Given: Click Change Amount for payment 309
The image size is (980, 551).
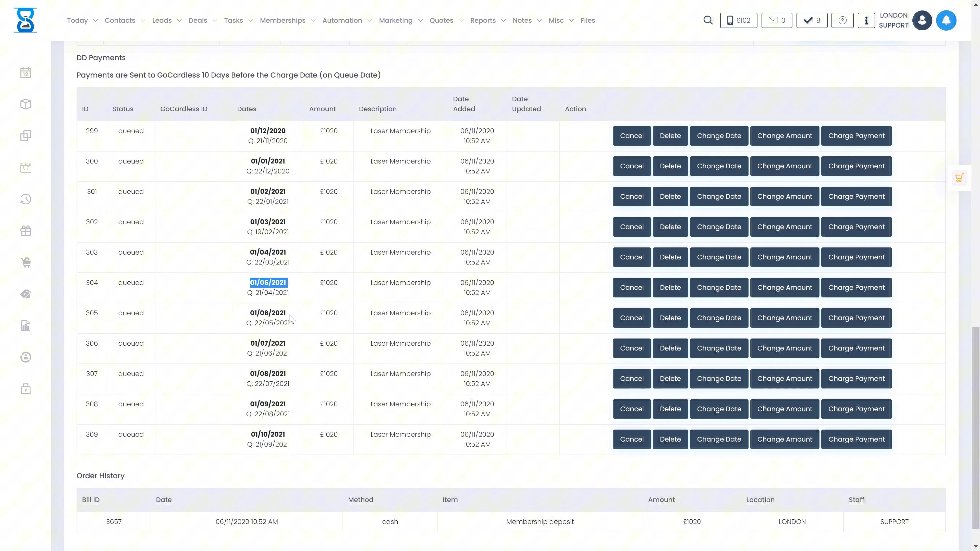Looking at the screenshot, I should [785, 439].
